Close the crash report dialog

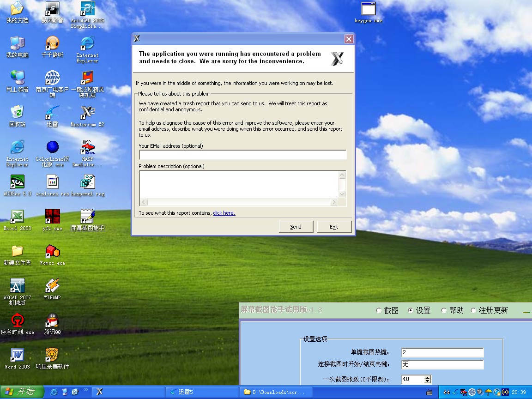point(349,39)
